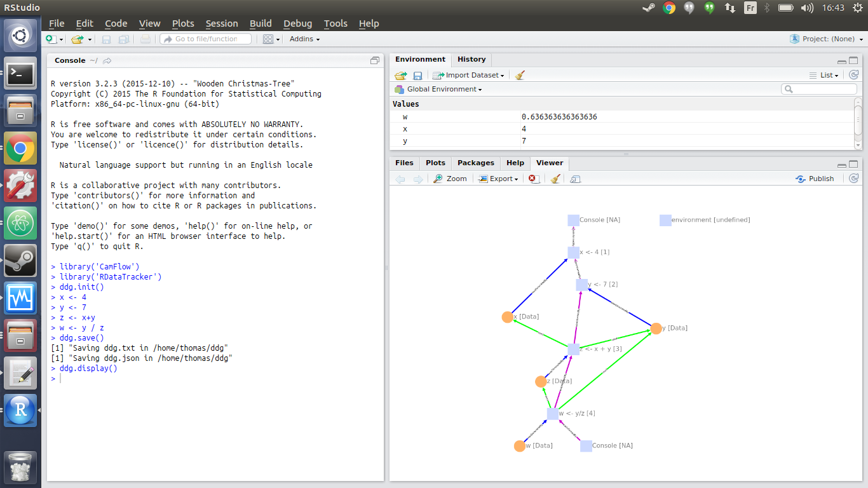Open the Addins dropdown

pos(304,39)
